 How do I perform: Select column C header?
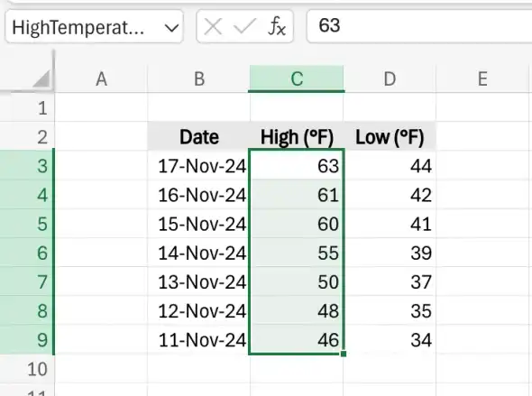[297, 78]
